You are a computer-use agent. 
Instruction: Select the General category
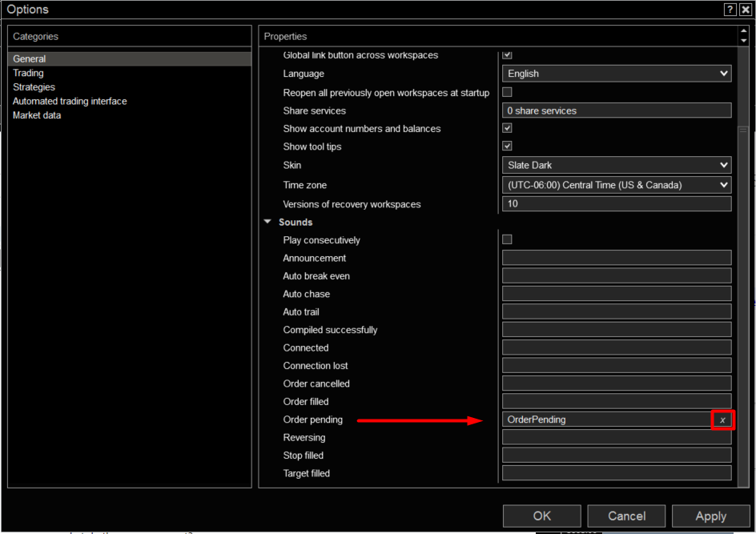[x=129, y=58]
